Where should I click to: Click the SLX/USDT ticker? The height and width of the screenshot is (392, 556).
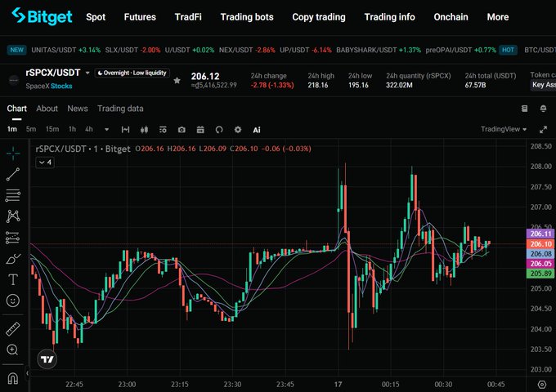pos(132,50)
